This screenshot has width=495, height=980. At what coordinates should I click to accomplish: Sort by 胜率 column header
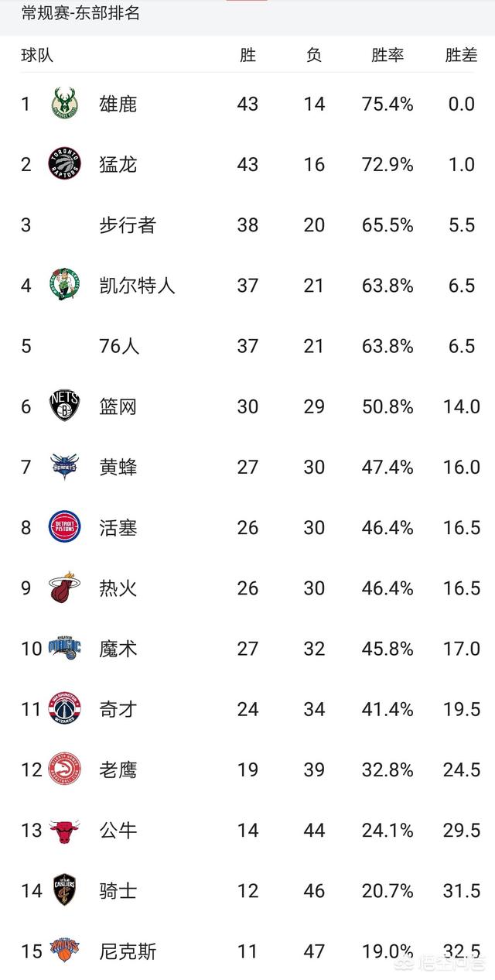387,56
